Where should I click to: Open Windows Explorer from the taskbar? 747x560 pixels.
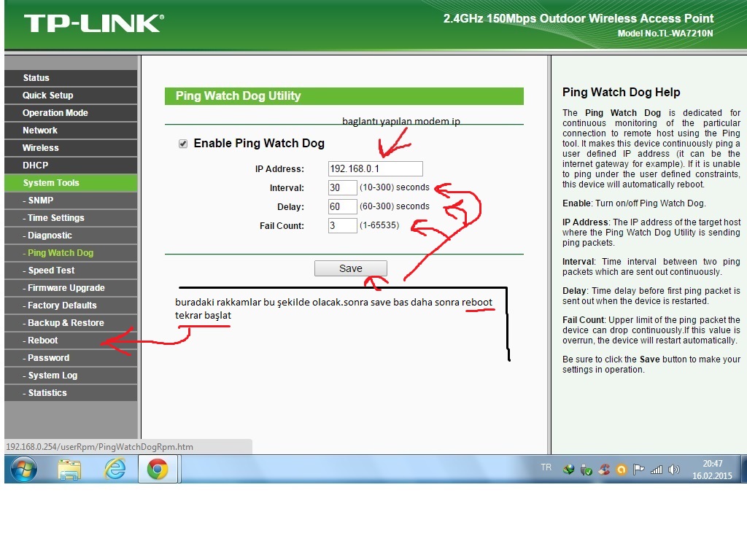tap(69, 470)
